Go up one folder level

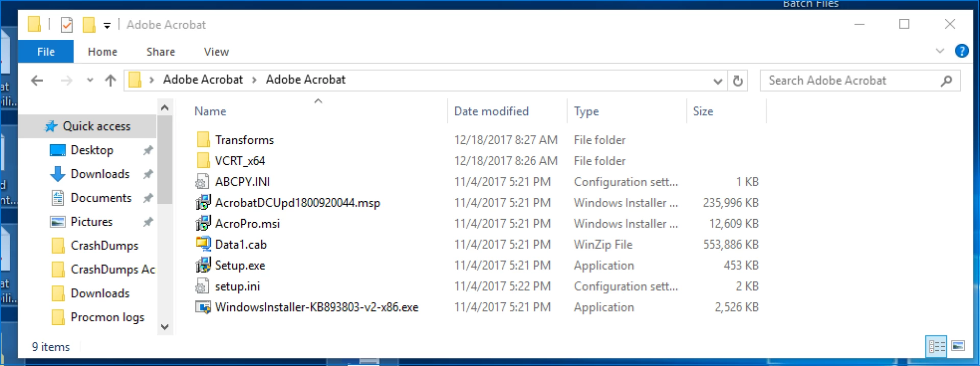pos(110,81)
